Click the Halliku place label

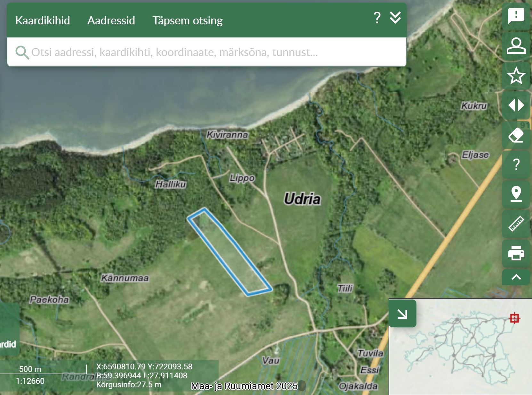pos(171,184)
